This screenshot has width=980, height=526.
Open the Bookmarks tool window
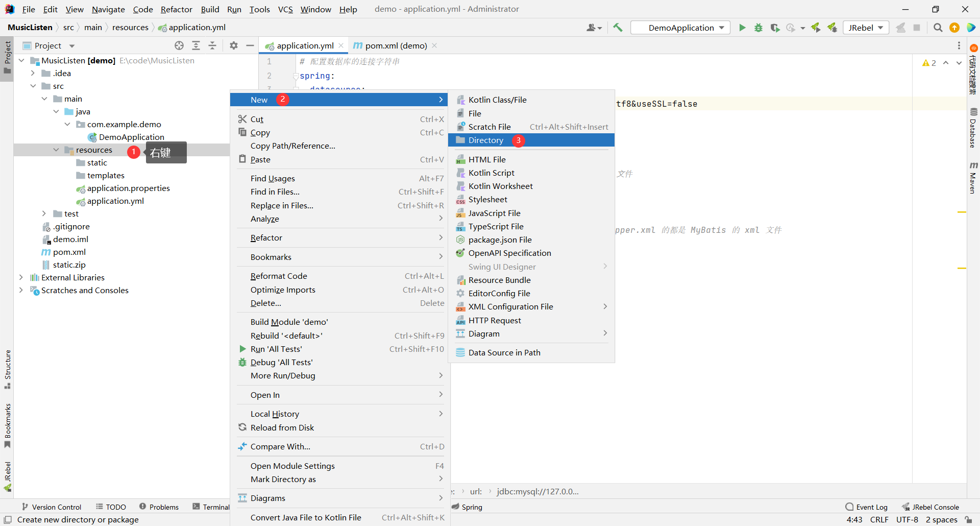click(8, 426)
